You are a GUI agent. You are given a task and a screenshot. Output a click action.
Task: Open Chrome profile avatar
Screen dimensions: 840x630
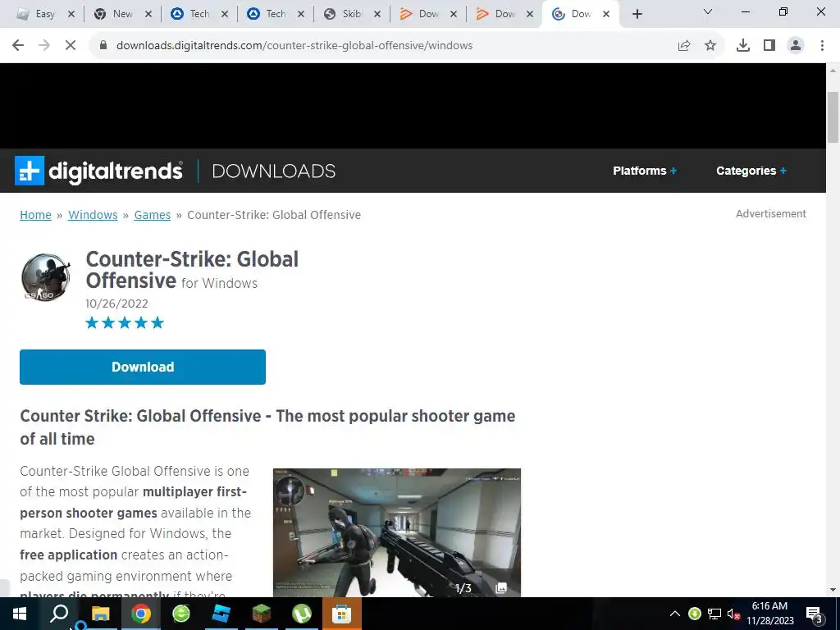click(796, 46)
